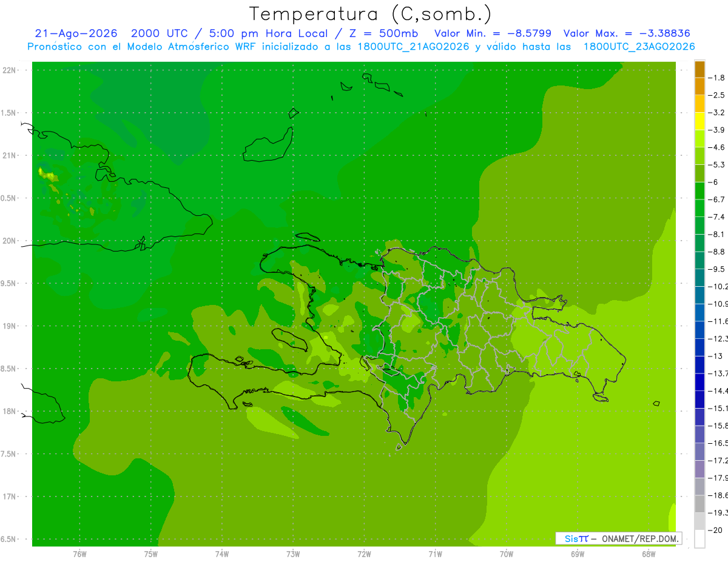Click the "68W" longitude label
Screen dimensions: 728x562
click(649, 554)
